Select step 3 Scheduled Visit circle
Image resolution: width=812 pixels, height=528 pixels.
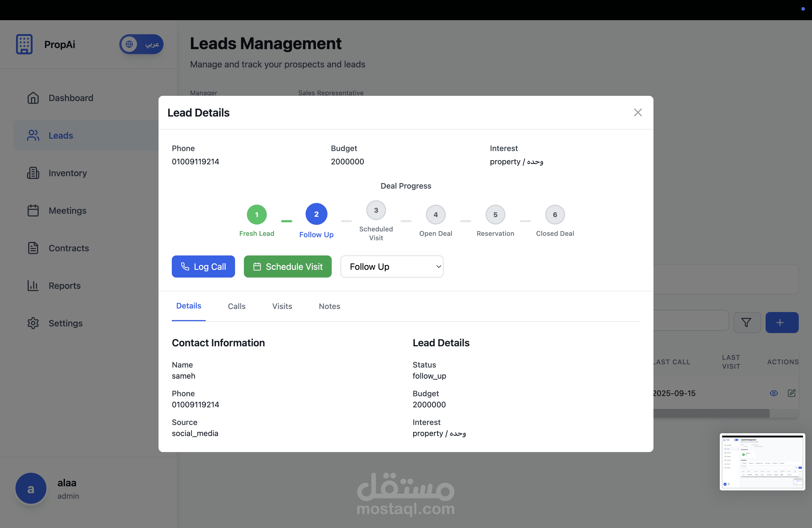(x=376, y=210)
